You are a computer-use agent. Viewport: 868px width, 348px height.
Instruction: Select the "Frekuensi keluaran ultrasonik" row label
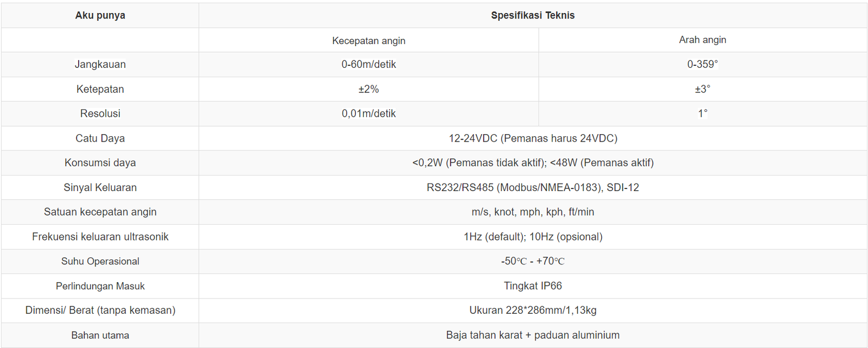(x=100, y=237)
